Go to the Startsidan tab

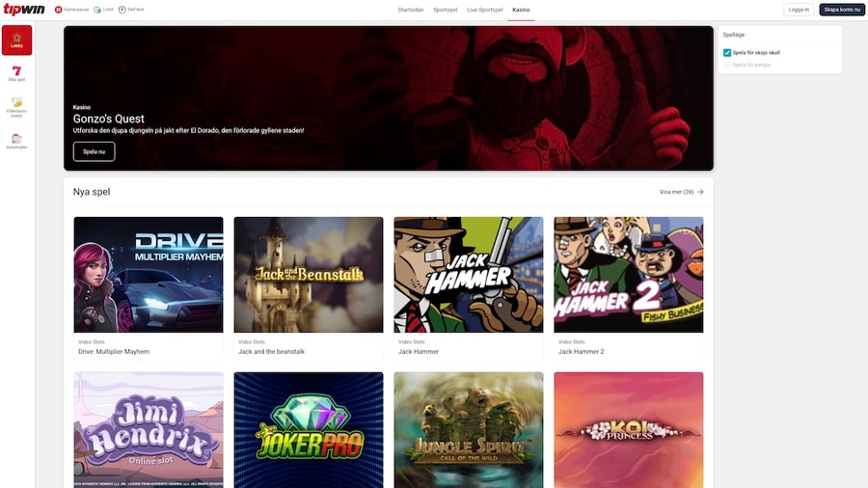click(x=410, y=10)
